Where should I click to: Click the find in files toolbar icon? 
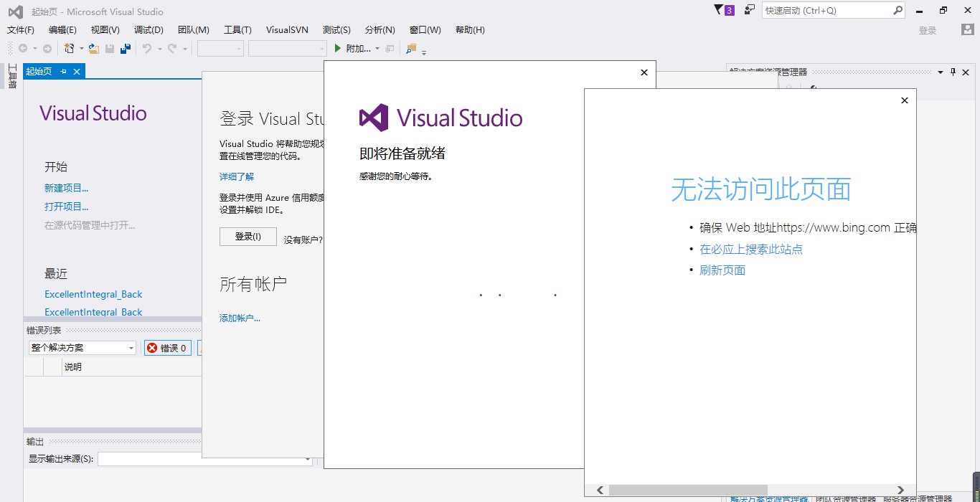tap(411, 49)
